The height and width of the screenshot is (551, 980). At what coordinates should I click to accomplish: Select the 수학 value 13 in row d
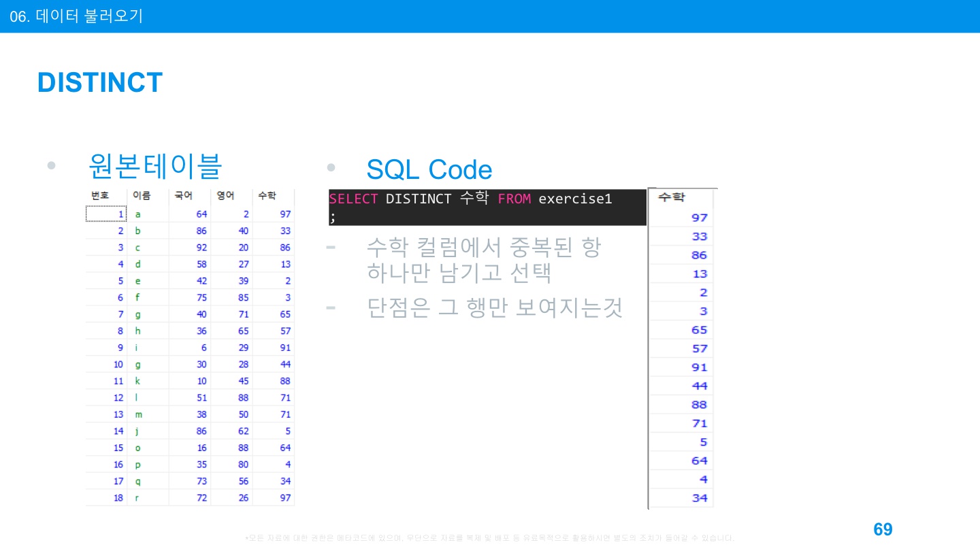[285, 265]
